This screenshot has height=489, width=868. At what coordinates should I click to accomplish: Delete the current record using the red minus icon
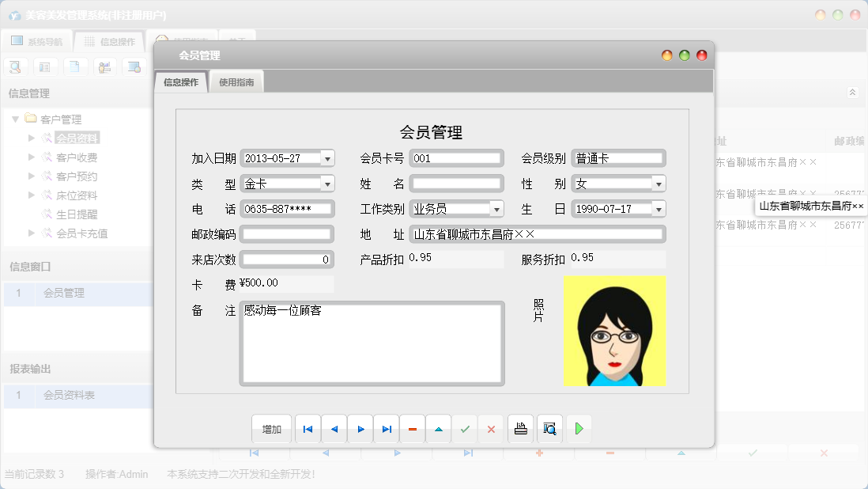point(412,428)
